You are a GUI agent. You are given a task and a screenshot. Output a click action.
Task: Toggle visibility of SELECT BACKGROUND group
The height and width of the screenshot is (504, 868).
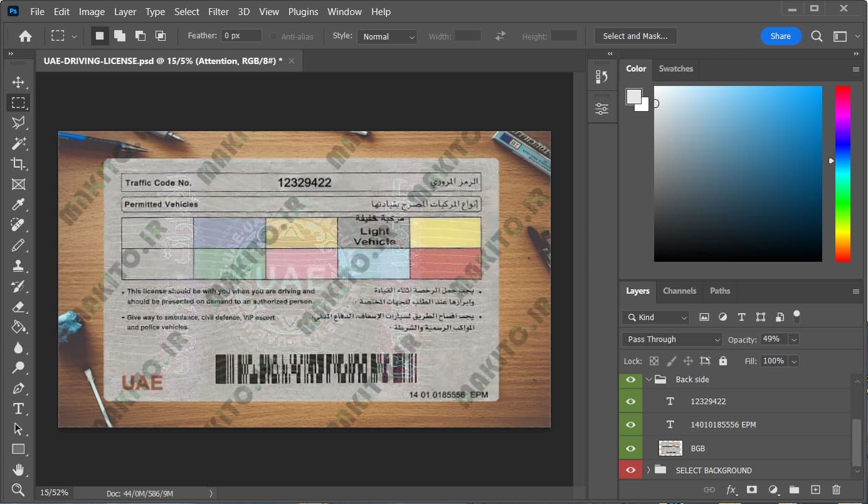(x=630, y=470)
